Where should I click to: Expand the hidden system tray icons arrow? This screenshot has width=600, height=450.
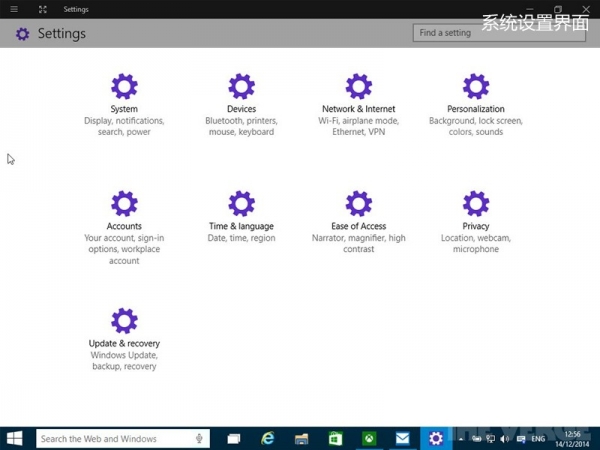tap(461, 439)
